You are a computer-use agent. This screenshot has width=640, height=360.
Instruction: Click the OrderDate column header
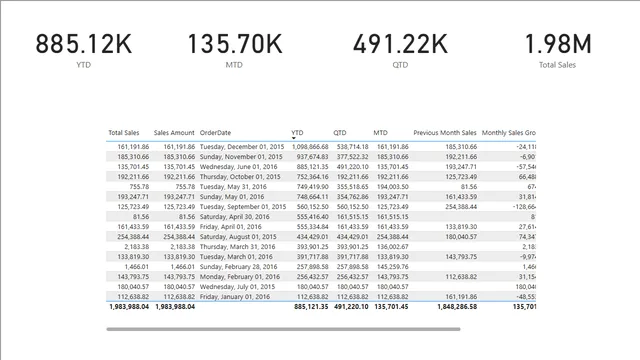pyautogui.click(x=215, y=133)
